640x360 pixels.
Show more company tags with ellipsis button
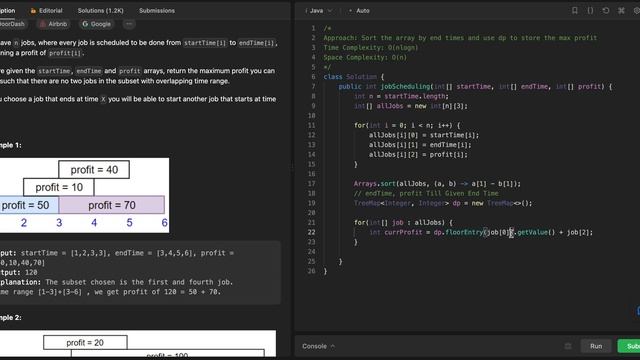point(129,24)
